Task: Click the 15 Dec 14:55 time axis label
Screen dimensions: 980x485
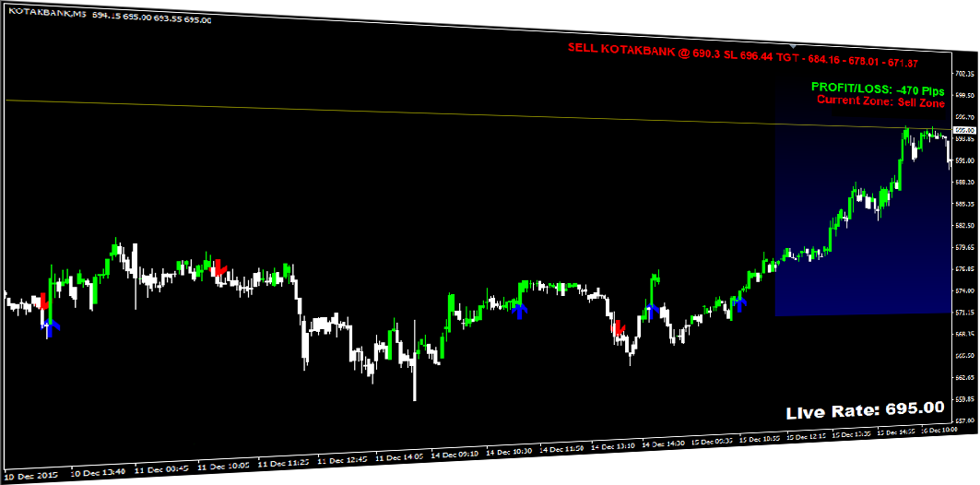Action: point(898,432)
